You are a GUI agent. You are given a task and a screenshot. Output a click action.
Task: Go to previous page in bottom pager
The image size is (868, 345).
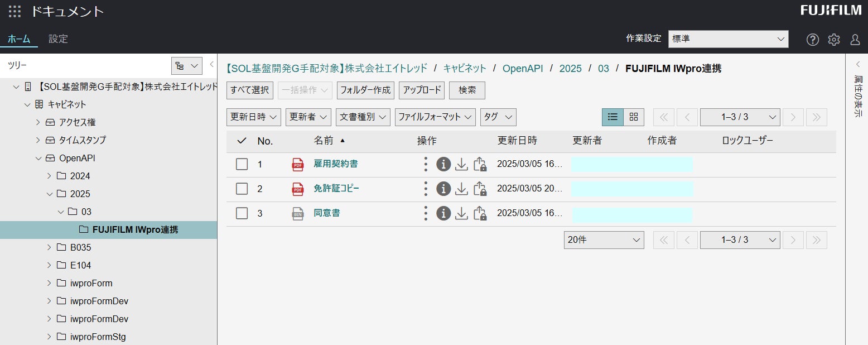(687, 240)
